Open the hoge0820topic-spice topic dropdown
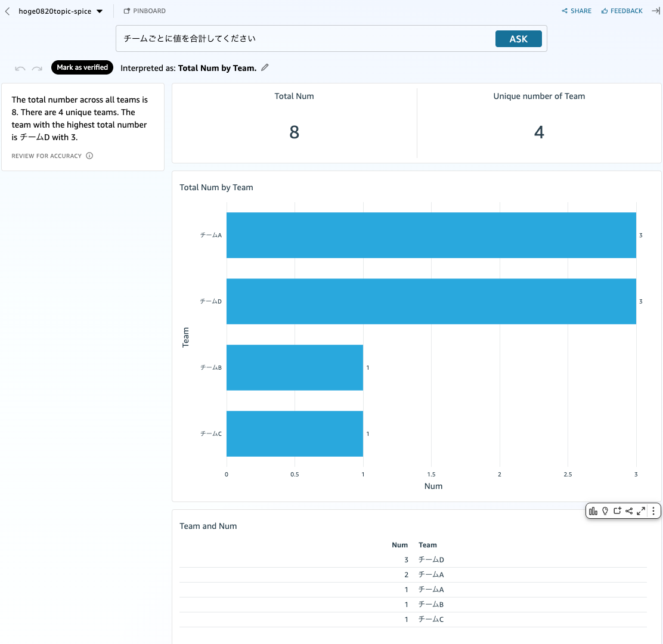Image resolution: width=663 pixels, height=644 pixels. (60, 11)
